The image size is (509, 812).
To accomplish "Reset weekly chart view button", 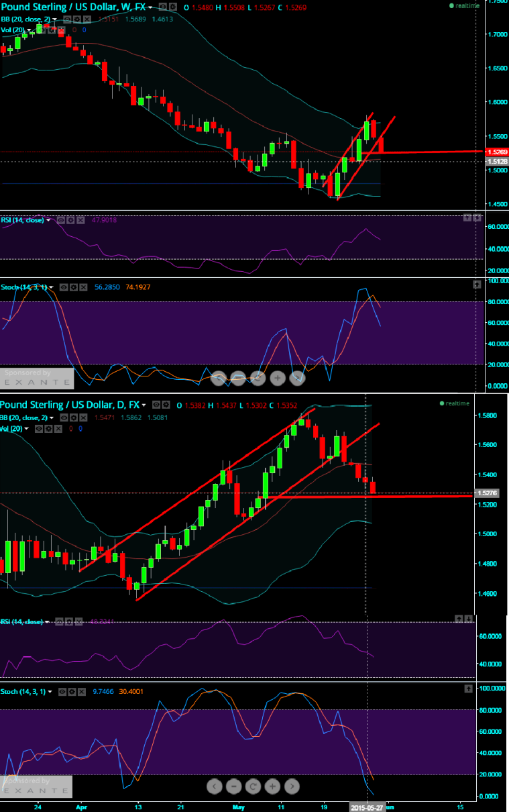I will pos(258,378).
